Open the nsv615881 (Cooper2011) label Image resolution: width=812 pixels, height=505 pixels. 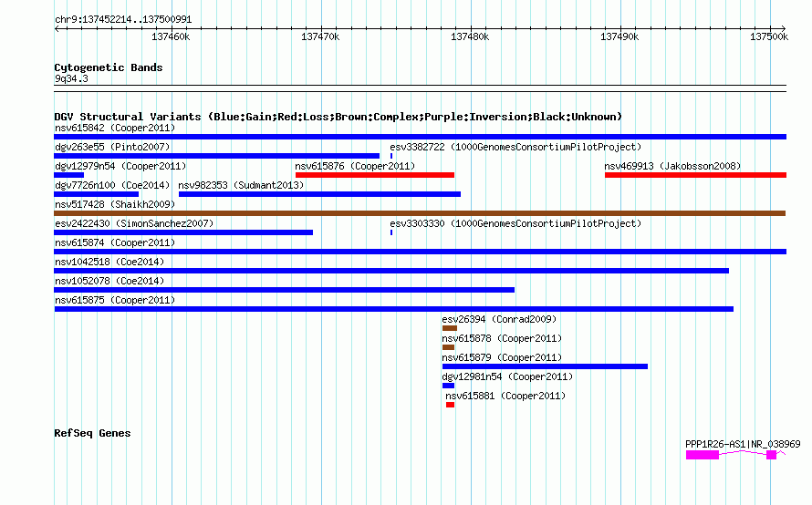[505, 396]
